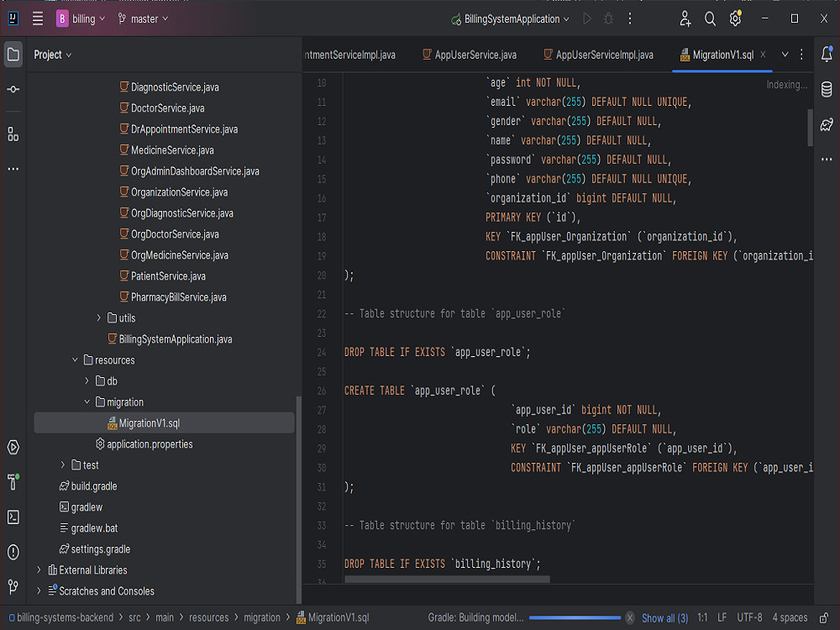Open the Git version control panel
The width and height of the screenshot is (840, 630).
click(x=13, y=586)
